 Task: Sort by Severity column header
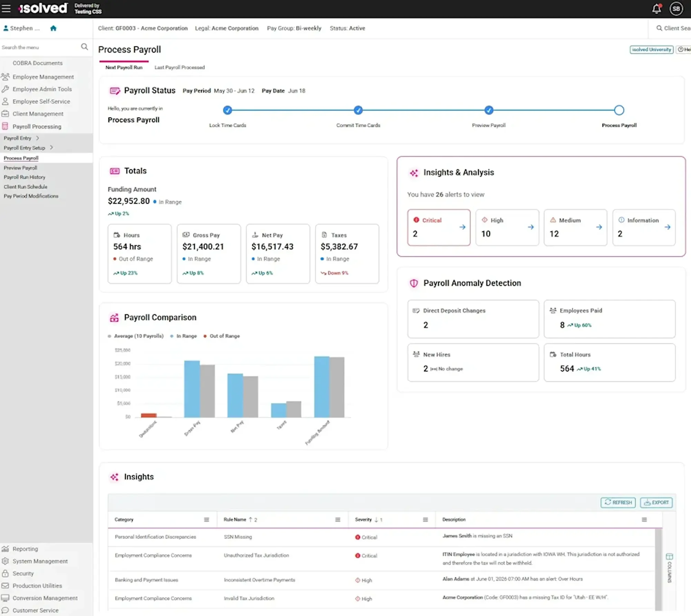click(x=363, y=519)
